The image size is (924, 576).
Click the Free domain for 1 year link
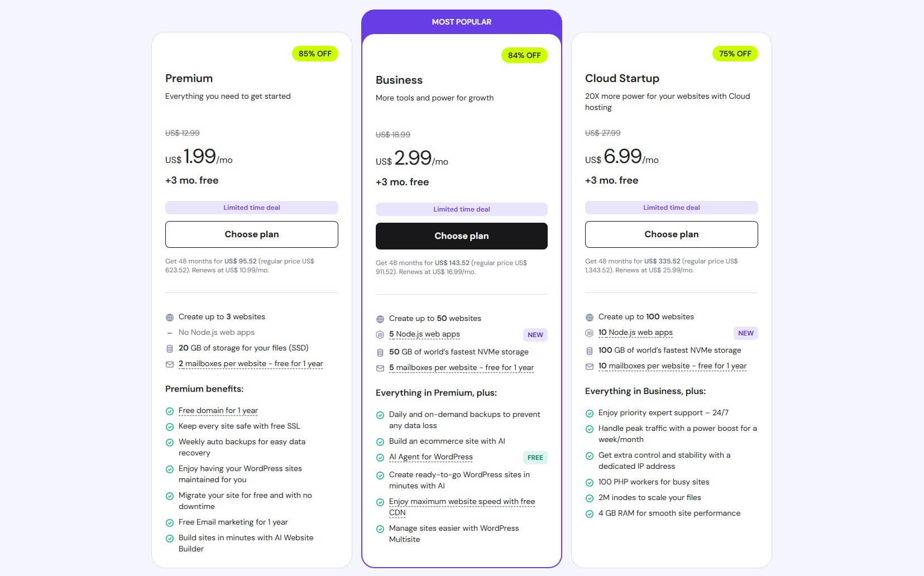click(x=218, y=410)
